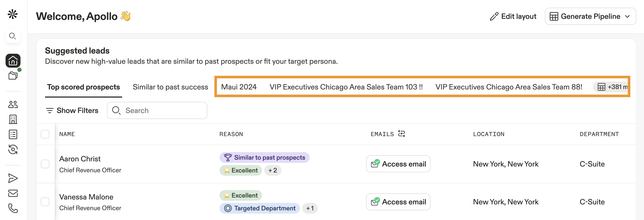The width and height of the screenshot is (644, 220).
Task: Click Show Filters
Action: [72, 110]
